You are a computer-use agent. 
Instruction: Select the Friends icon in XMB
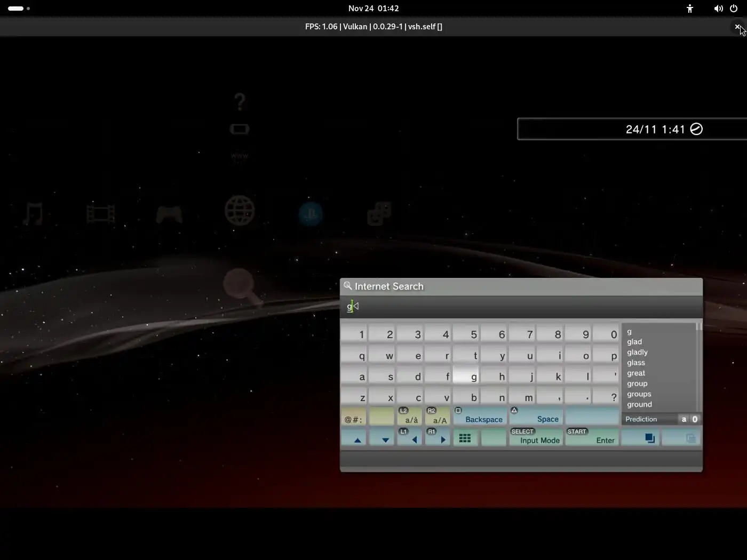379,213
